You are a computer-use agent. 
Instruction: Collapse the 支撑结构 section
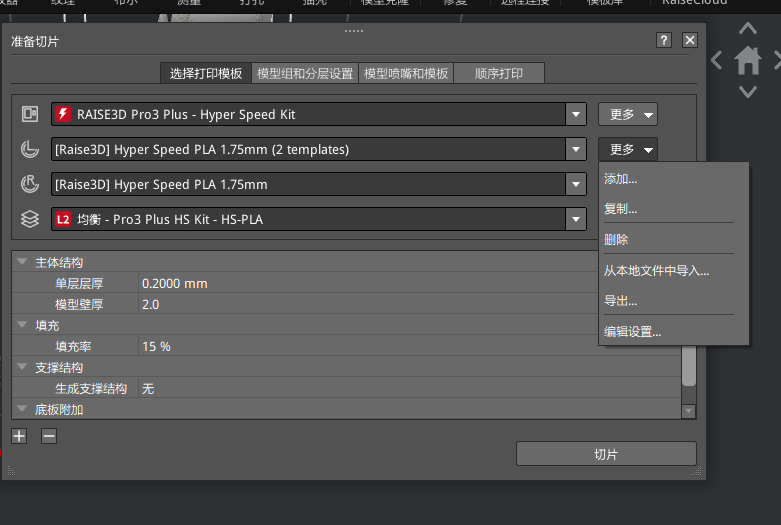click(x=22, y=367)
